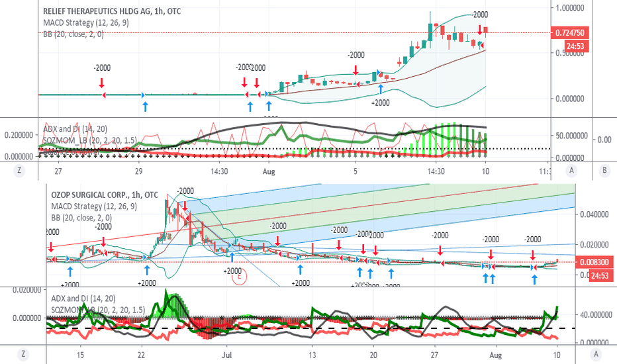
Task: Click the -2000 label at the Relief upper band peak
Action: tap(479, 15)
